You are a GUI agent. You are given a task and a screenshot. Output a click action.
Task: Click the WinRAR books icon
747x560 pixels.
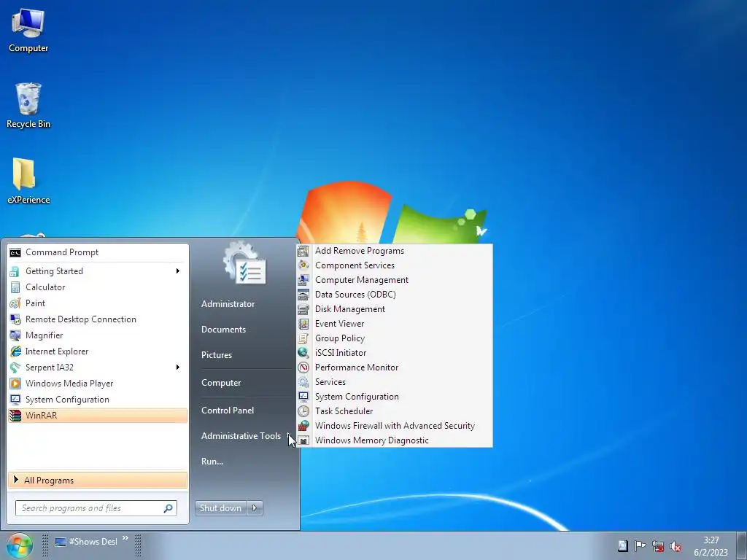pos(15,416)
